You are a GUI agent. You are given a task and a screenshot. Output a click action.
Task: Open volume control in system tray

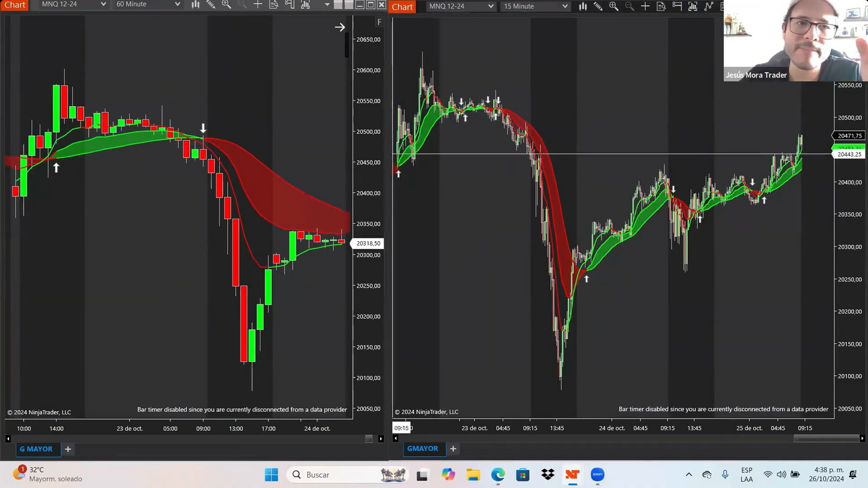[x=782, y=475]
